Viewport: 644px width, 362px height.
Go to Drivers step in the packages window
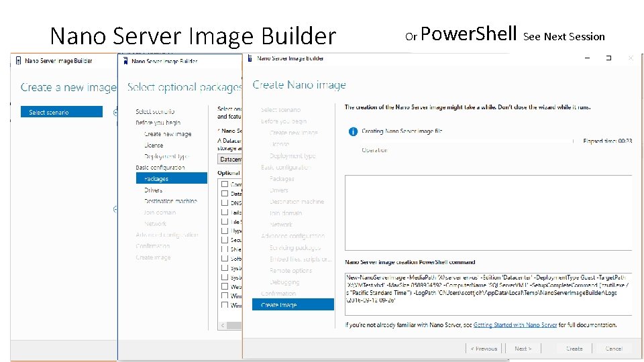tap(153, 190)
